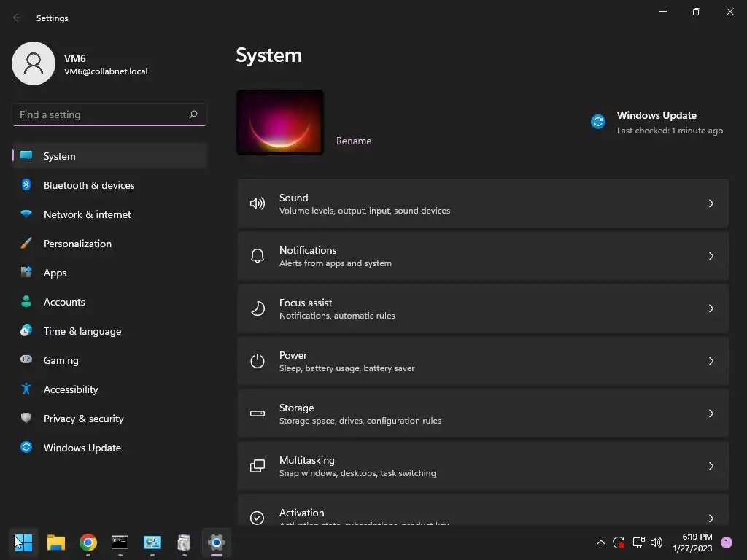Click the Windows Update sidebar icon

tap(26, 447)
